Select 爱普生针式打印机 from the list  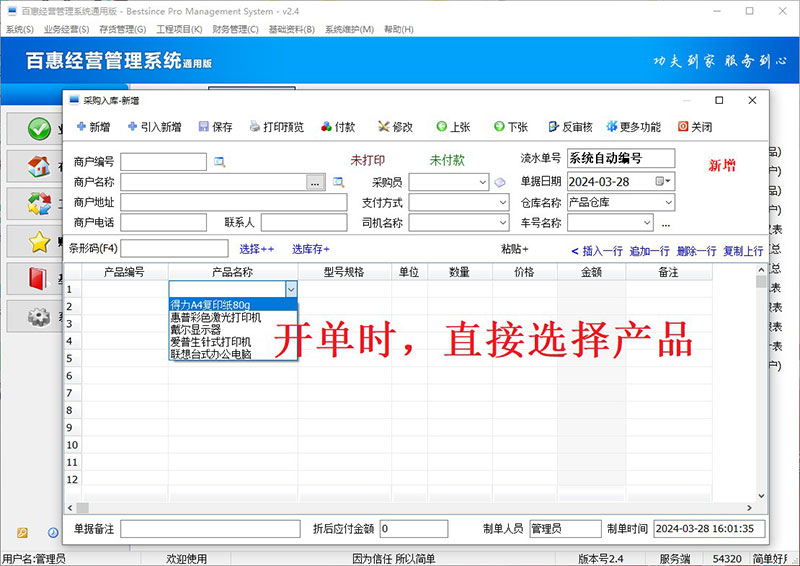click(x=233, y=341)
